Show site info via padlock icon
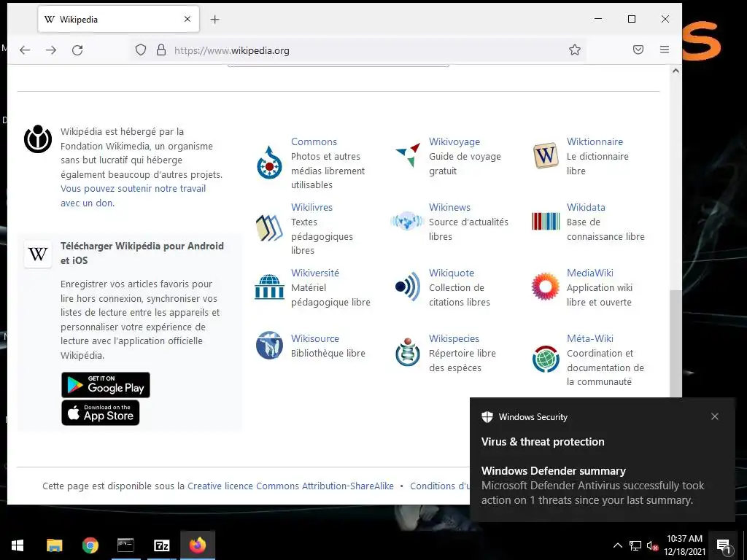 tap(161, 50)
